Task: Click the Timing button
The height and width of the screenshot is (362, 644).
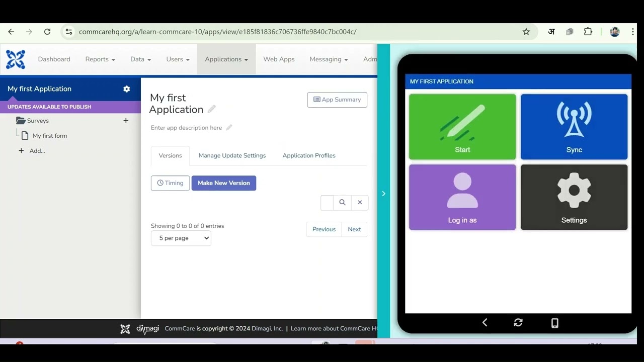Action: [x=170, y=183]
